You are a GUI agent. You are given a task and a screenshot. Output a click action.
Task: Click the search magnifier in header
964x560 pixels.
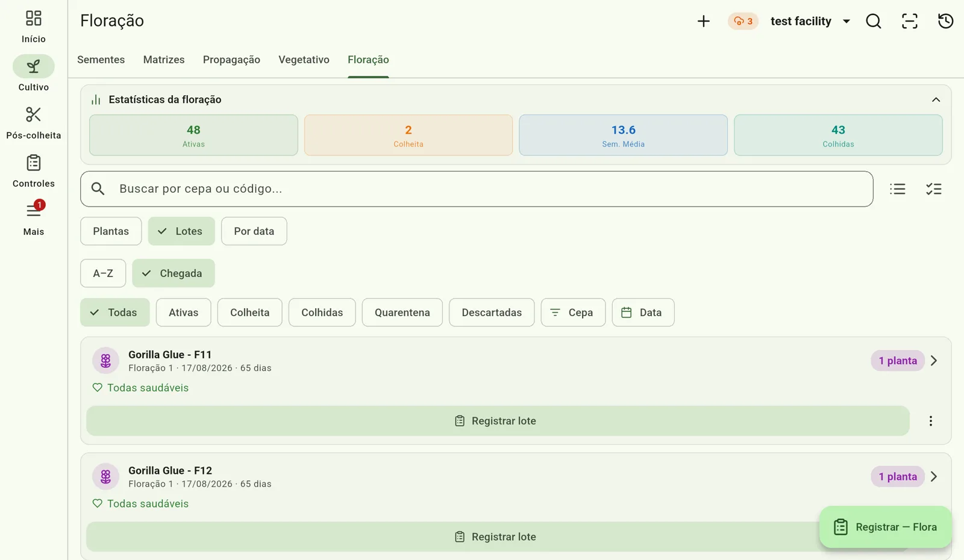click(x=874, y=21)
